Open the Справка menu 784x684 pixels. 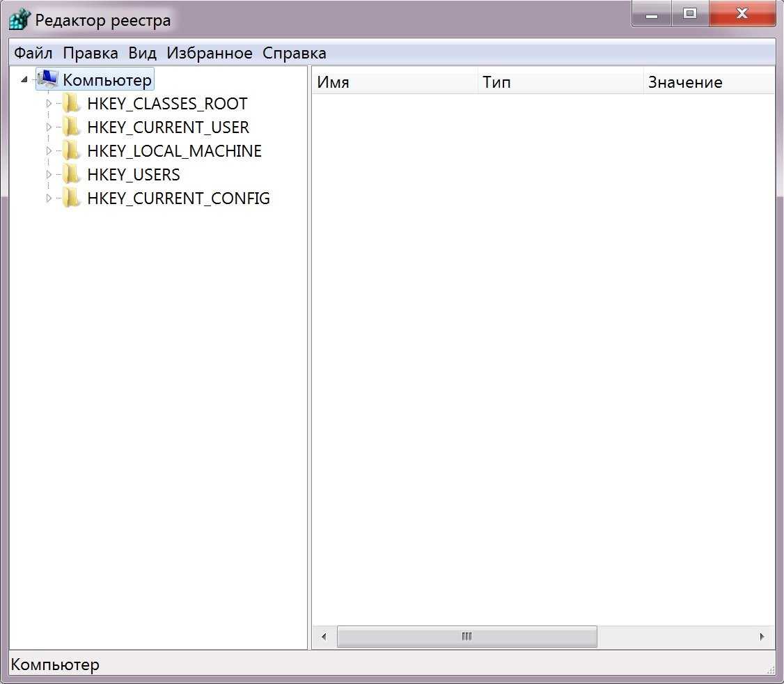(295, 53)
